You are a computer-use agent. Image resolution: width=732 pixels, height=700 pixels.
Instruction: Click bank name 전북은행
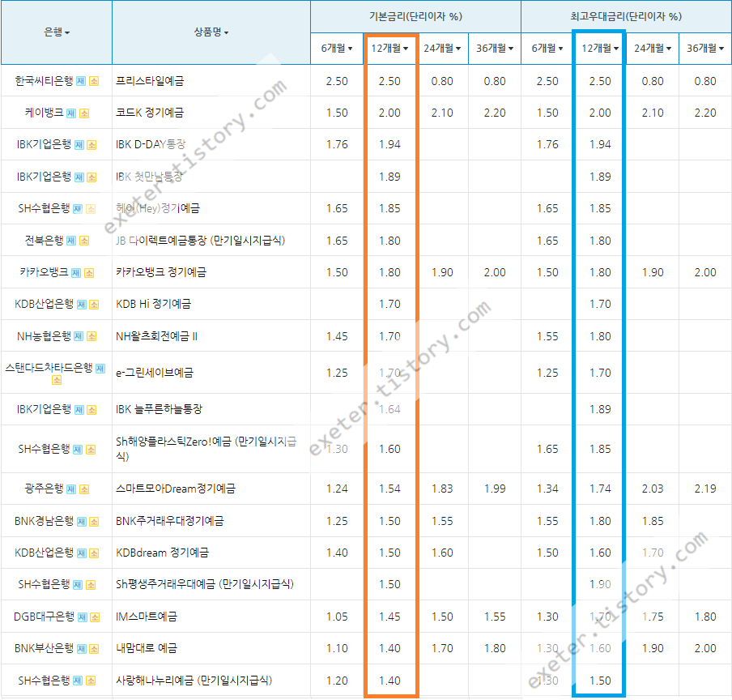click(x=44, y=240)
